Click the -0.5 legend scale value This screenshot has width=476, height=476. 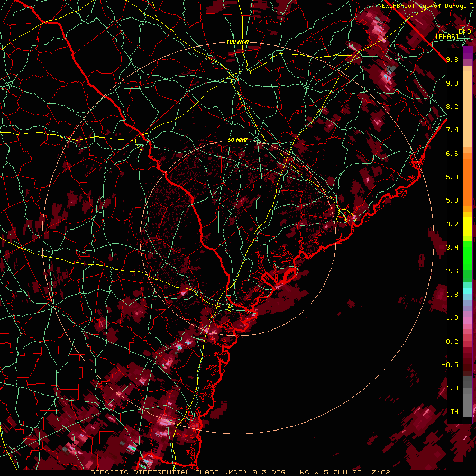(450, 365)
